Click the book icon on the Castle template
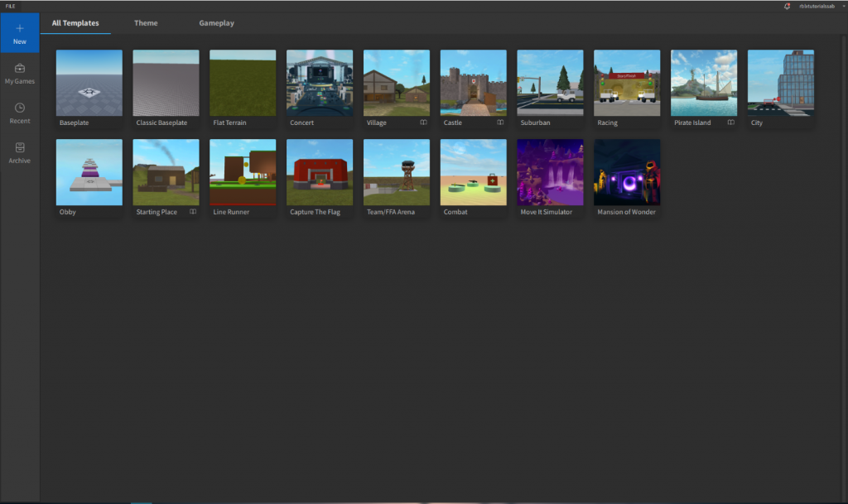This screenshot has height=504, width=848. click(x=501, y=122)
